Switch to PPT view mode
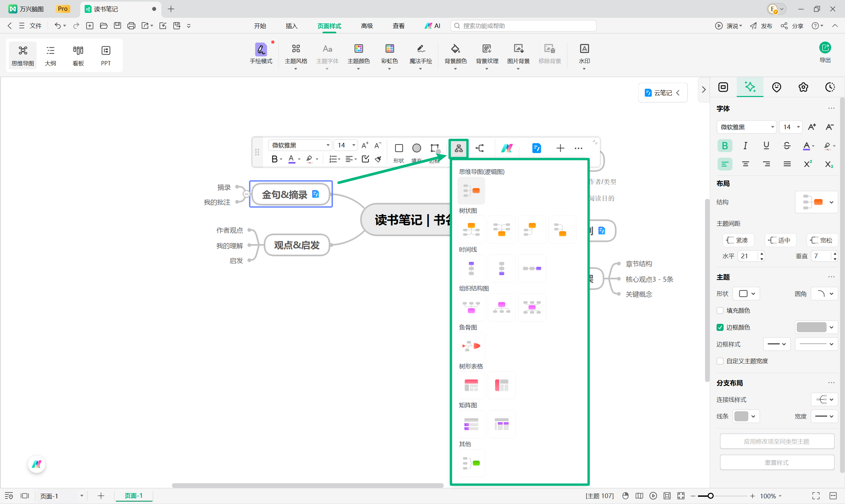The width and height of the screenshot is (845, 504). tap(106, 56)
